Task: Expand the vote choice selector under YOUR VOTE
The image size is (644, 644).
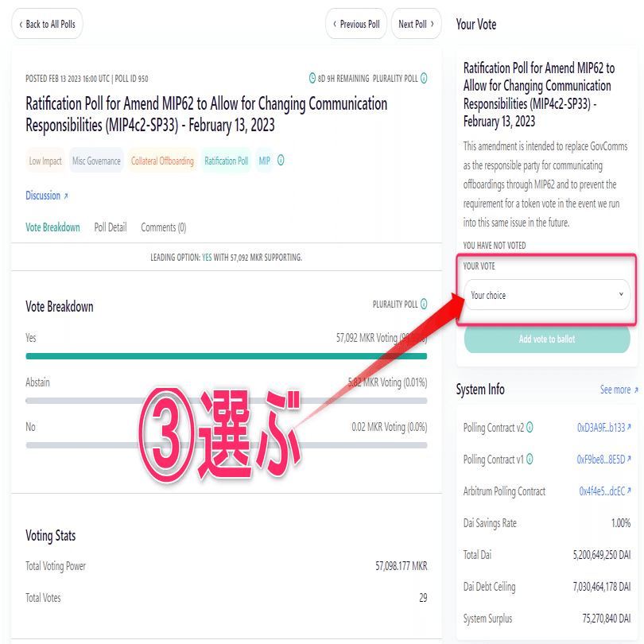Action: 546,294
